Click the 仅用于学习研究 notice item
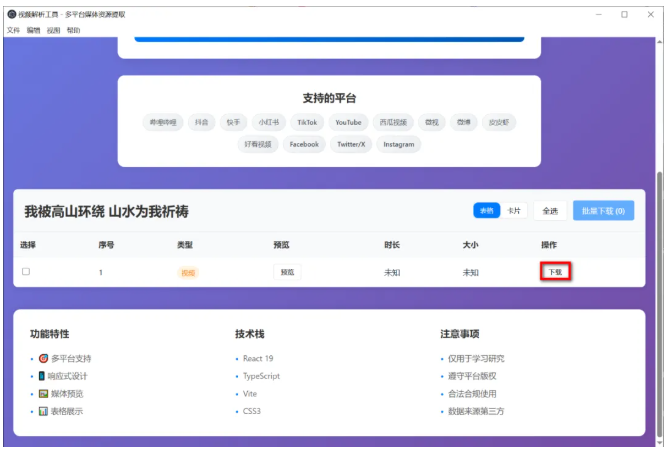 (476, 358)
